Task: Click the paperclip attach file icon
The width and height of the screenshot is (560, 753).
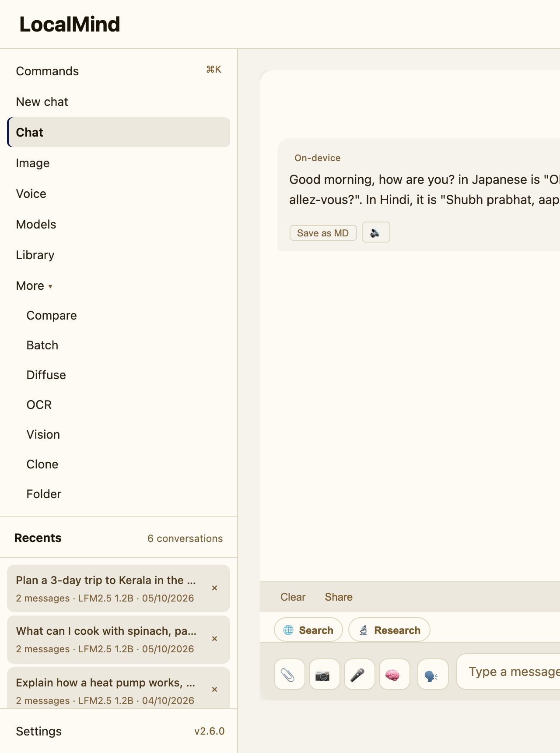Action: coord(289,674)
